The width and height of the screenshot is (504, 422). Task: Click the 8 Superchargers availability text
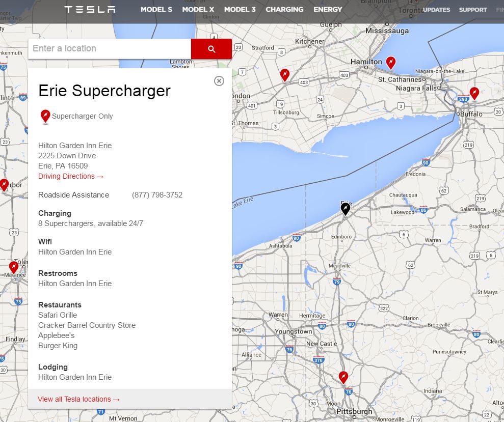click(91, 223)
